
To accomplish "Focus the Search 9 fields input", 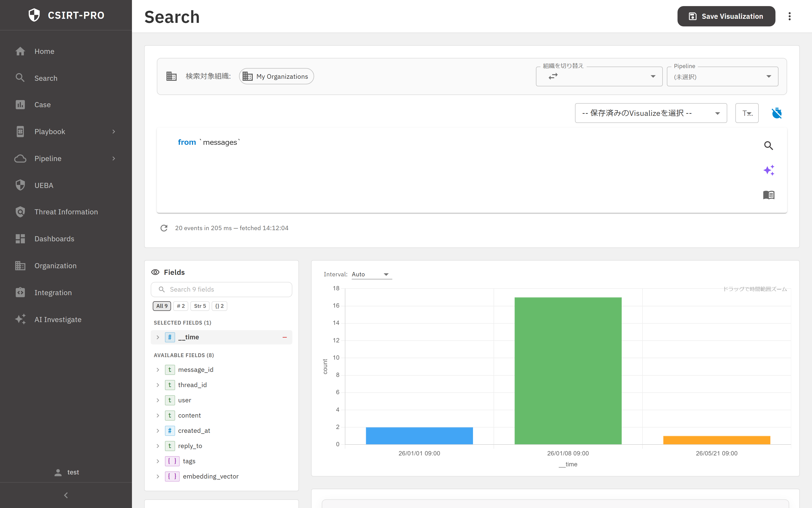I will tap(222, 289).
